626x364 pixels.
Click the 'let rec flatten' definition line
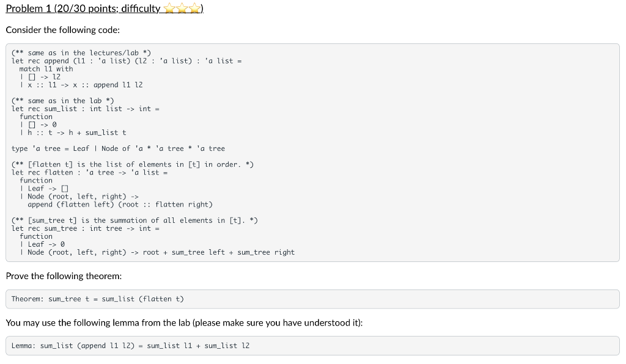pyautogui.click(x=89, y=173)
